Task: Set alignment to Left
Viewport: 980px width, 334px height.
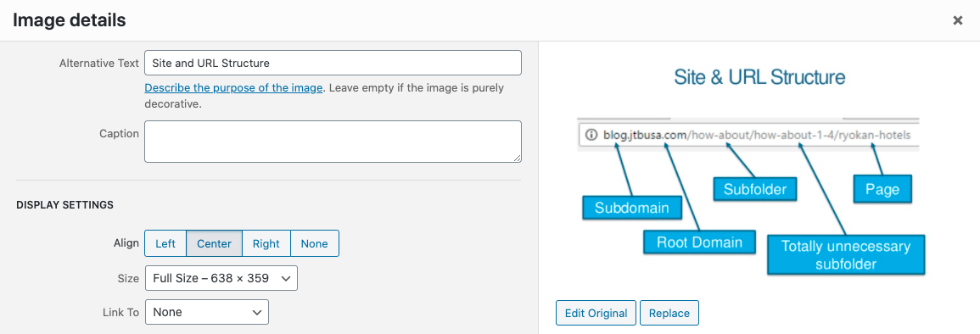Action: [165, 243]
